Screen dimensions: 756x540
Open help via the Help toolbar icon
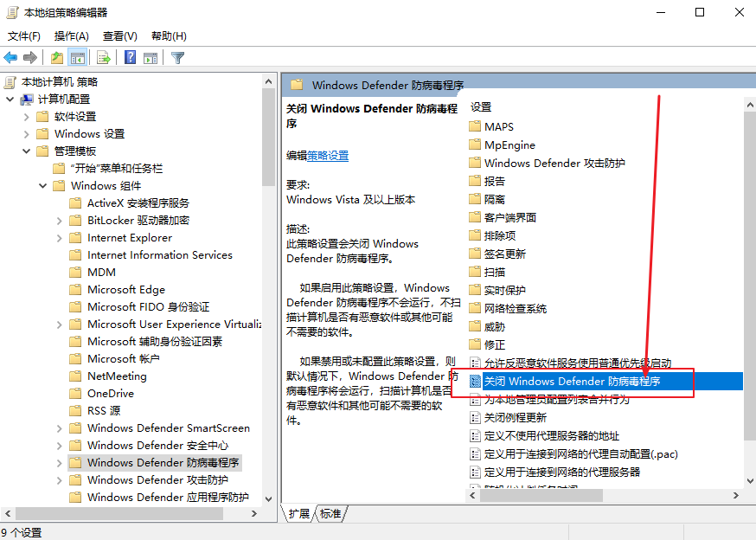tap(128, 58)
